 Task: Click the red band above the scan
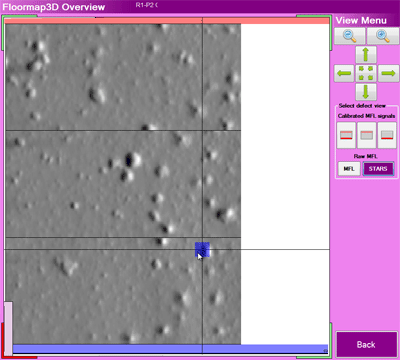pyautogui.click(x=167, y=21)
